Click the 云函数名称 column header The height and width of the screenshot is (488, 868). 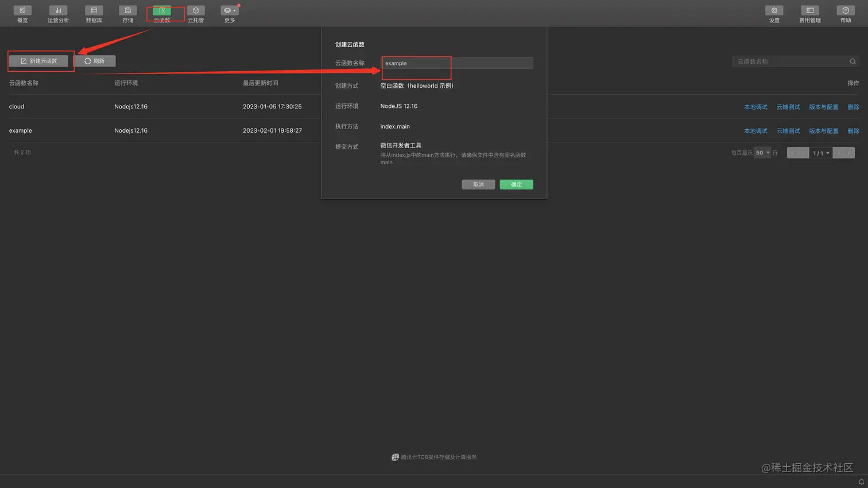24,83
